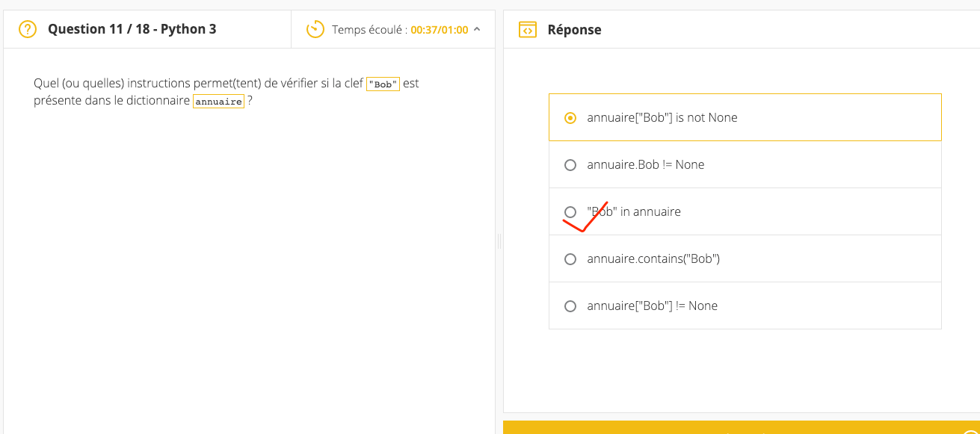Collapse the elapsed time caret arrow
980x434 pixels.
[477, 29]
